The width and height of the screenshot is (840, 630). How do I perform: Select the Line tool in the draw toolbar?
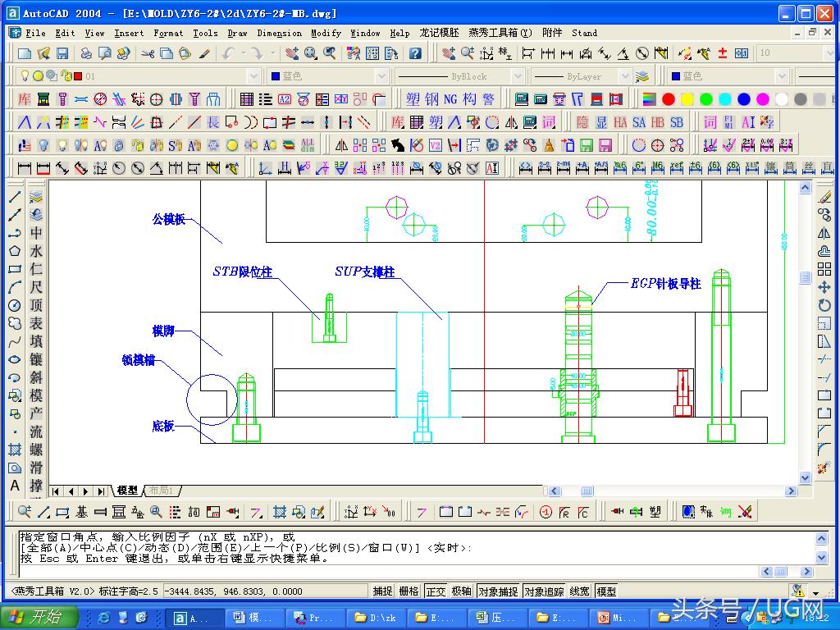point(15,197)
